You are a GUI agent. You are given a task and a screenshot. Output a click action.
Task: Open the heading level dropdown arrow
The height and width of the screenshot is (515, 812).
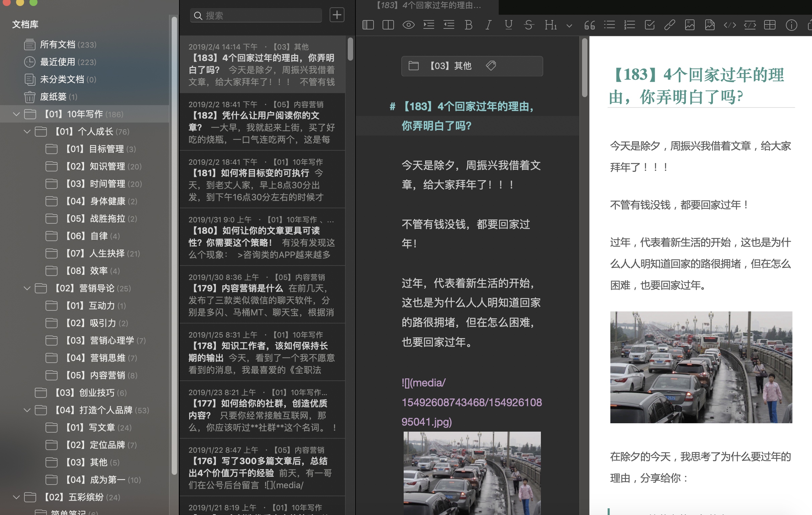pos(569,26)
